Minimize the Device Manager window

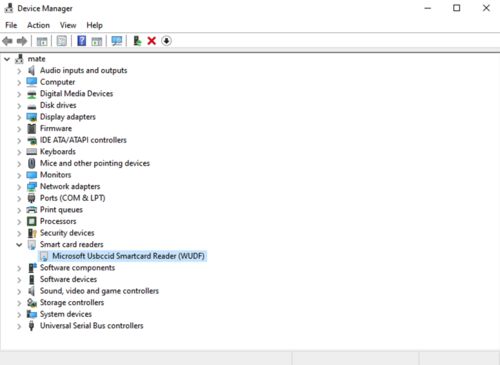tap(428, 8)
